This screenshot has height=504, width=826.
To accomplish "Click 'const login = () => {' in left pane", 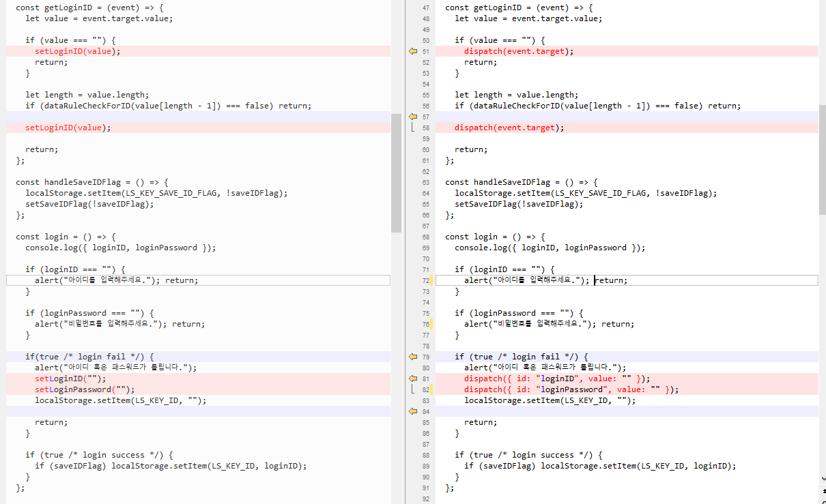I will click(x=66, y=237).
